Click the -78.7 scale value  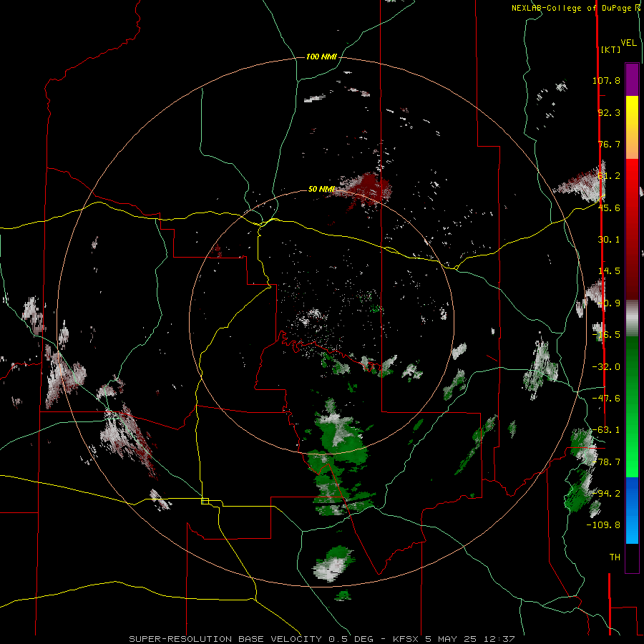coord(606,462)
